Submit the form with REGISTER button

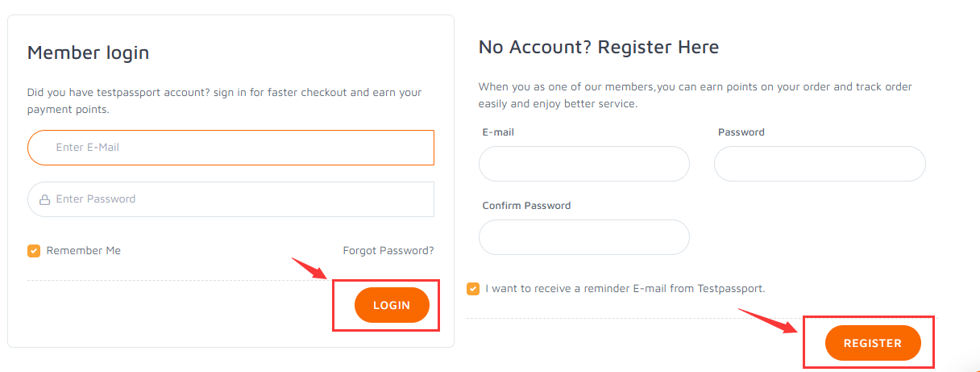[873, 343]
